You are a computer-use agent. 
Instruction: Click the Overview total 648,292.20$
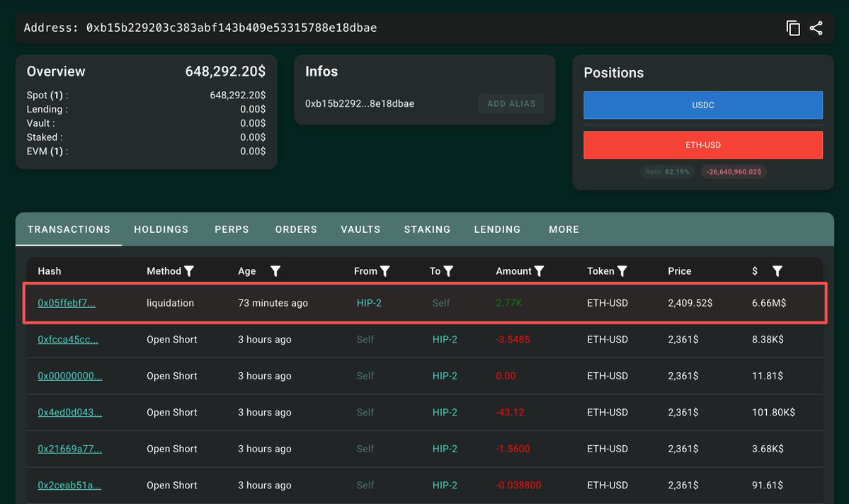[x=225, y=71]
